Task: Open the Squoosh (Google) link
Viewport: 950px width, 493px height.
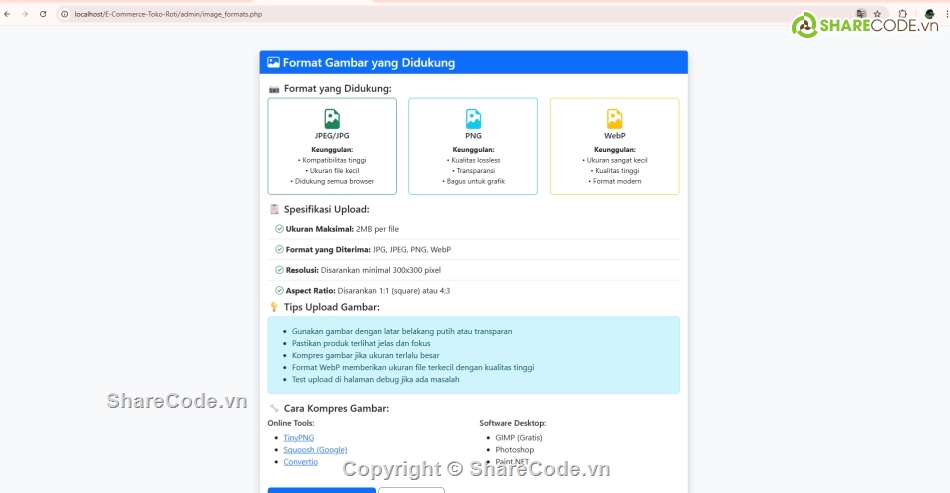Action: tap(315, 450)
